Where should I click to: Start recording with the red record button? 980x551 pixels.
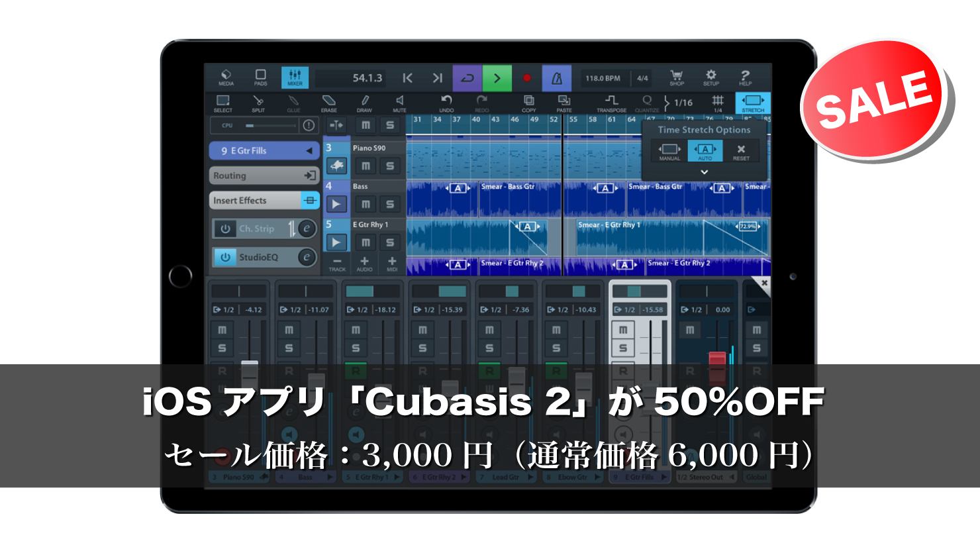point(527,78)
